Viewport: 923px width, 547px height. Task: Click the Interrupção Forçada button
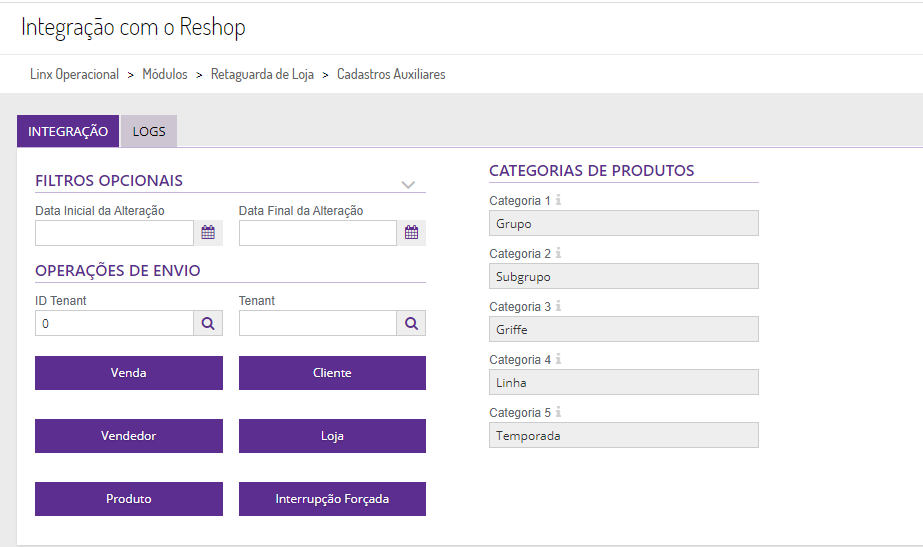332,499
